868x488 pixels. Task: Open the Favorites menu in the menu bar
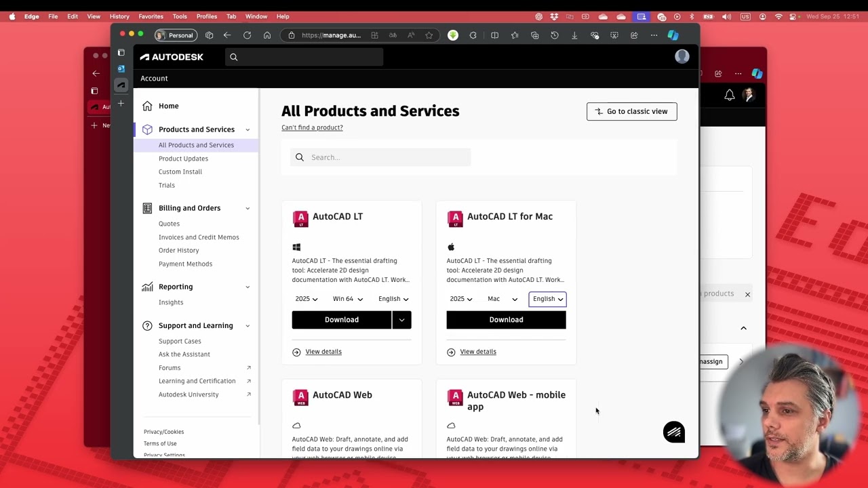[x=151, y=16]
